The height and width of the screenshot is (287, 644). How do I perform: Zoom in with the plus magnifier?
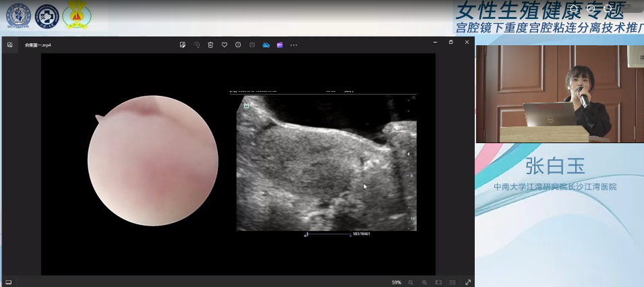point(424,282)
